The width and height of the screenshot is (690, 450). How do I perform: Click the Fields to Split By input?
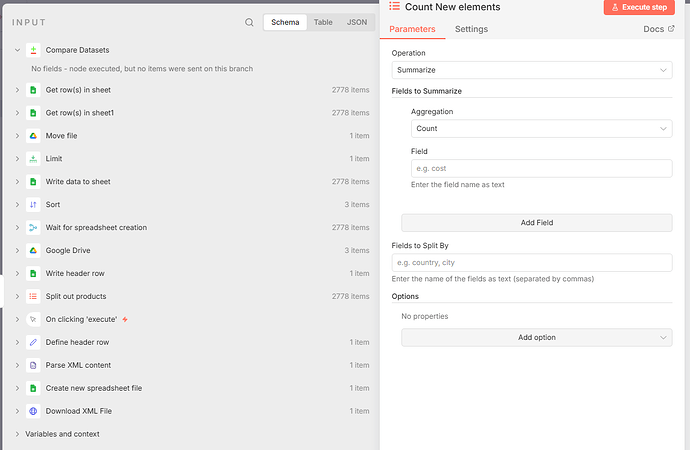[x=531, y=263]
